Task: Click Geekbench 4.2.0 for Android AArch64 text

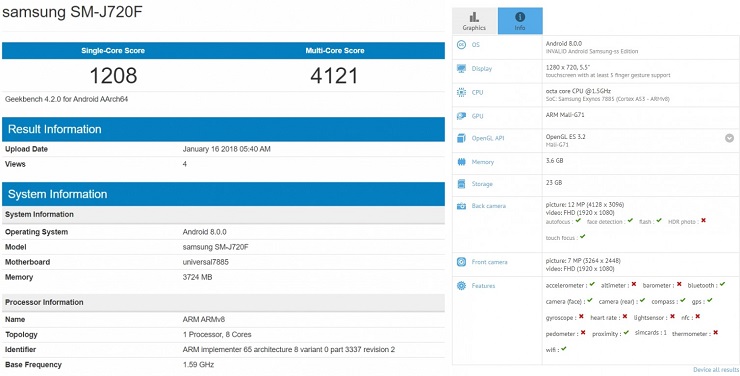Action: click(67, 100)
